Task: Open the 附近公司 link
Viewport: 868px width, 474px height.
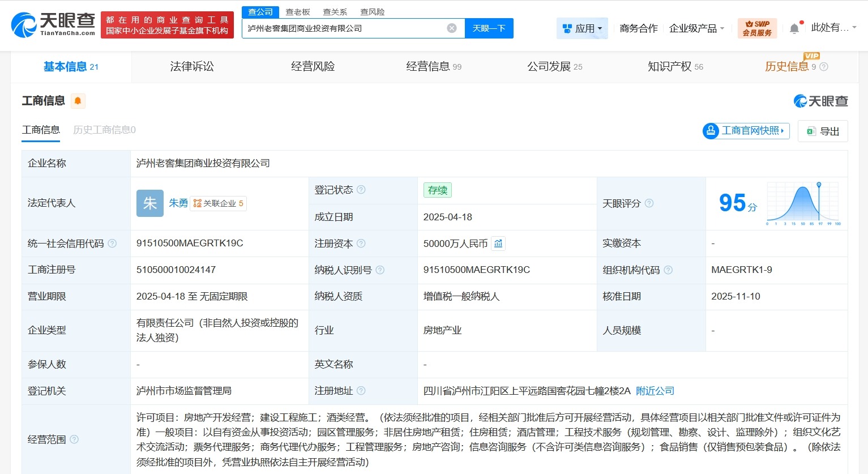Action: tap(655, 391)
